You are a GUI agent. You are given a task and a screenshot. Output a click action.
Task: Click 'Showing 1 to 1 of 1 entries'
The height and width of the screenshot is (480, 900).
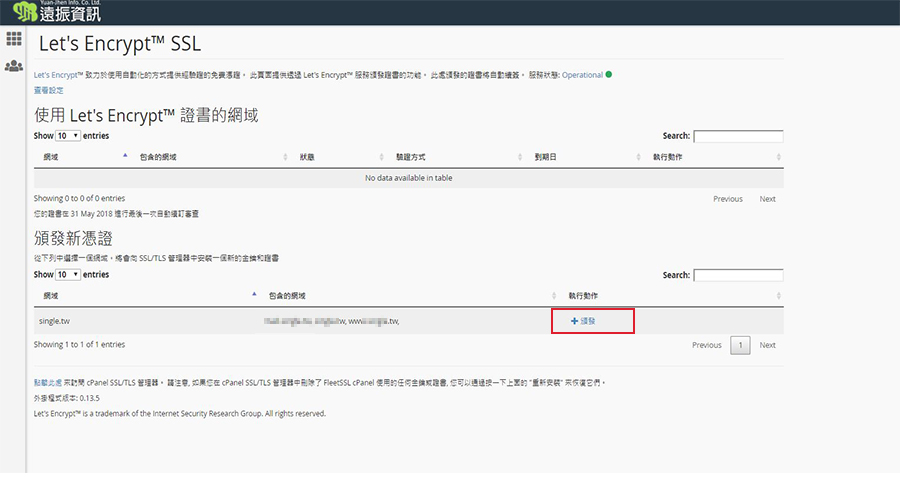coord(79,344)
